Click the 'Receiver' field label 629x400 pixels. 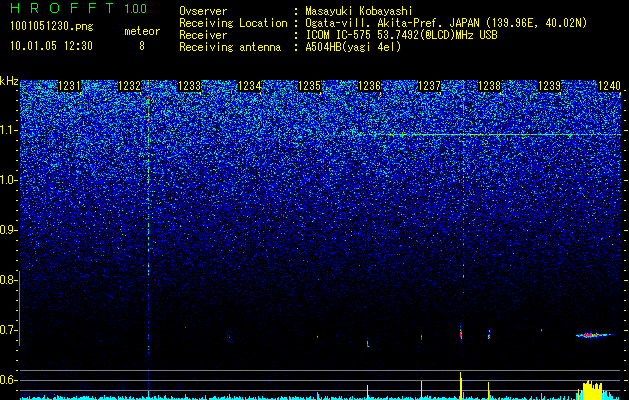(x=203, y=35)
